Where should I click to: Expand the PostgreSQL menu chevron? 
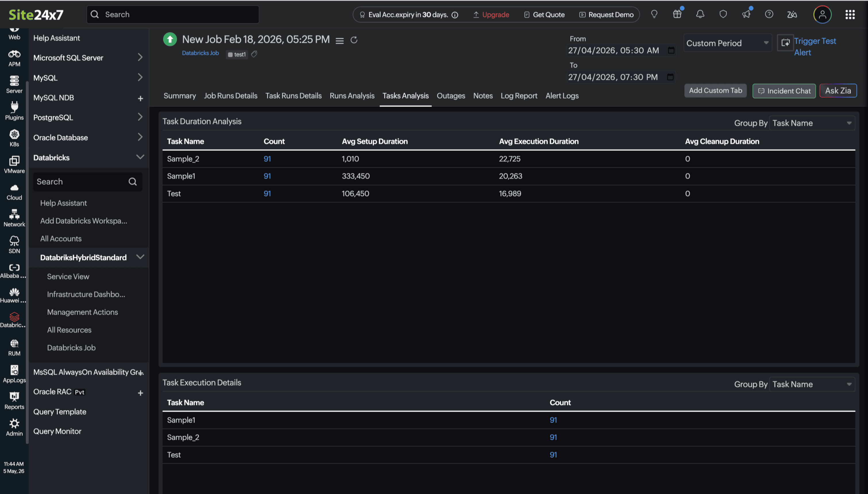point(140,117)
